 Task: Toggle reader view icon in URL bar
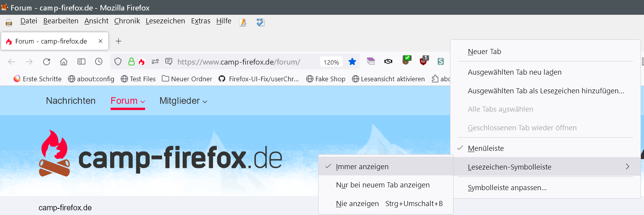click(x=169, y=61)
